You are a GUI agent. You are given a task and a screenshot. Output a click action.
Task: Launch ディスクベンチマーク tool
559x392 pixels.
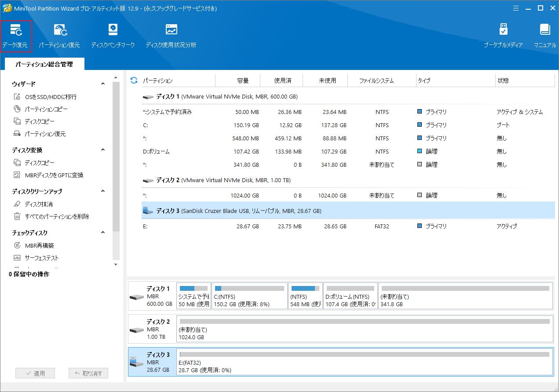[113, 36]
